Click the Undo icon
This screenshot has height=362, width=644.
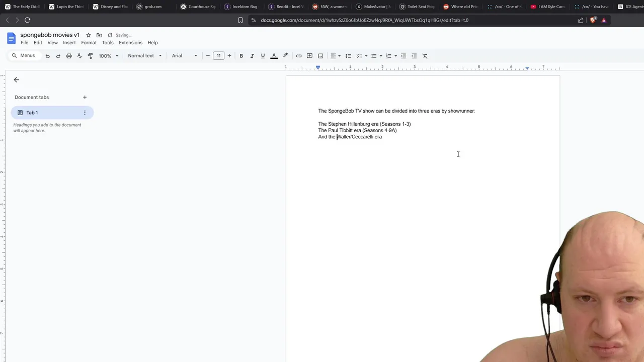coord(48,56)
